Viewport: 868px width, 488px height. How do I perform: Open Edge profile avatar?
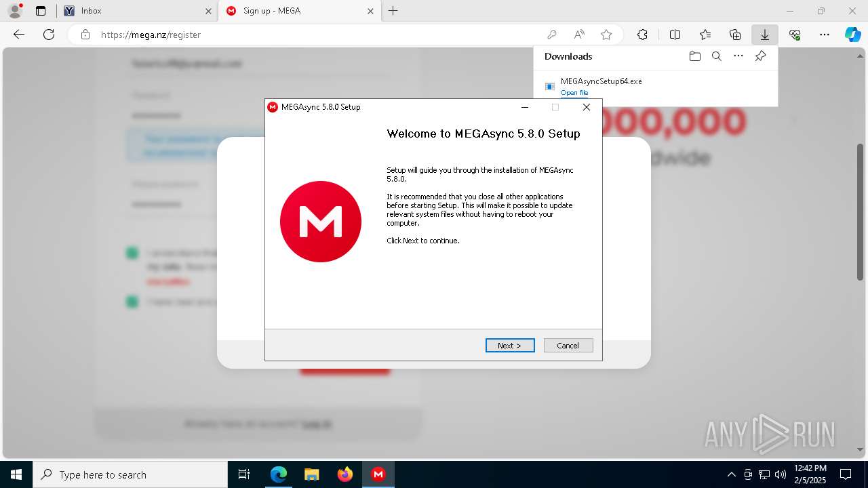point(15,11)
